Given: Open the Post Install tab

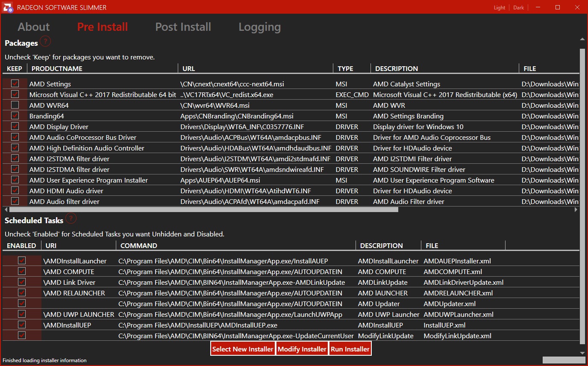Looking at the screenshot, I should click(x=183, y=27).
